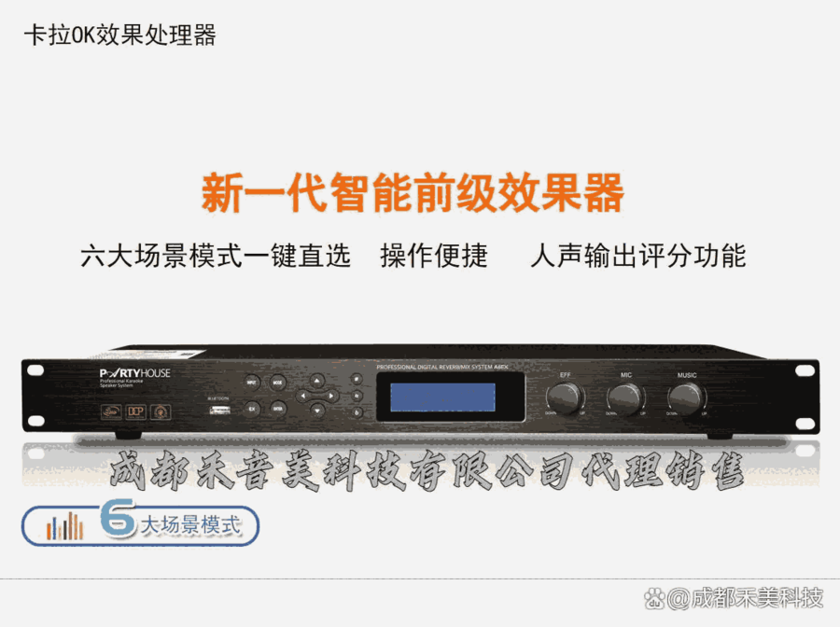Image resolution: width=840 pixels, height=627 pixels.
Task: Click the blue LCD display screen
Action: (442, 397)
